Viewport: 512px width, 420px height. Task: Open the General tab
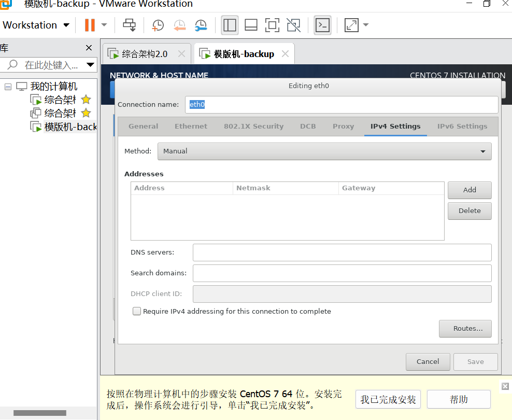click(x=143, y=127)
